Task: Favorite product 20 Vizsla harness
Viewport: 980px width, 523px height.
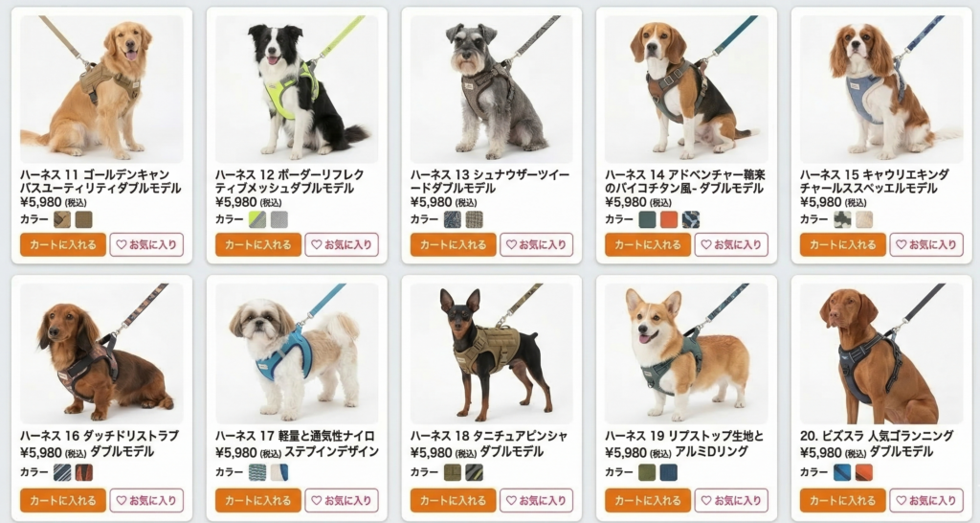Action: tap(926, 500)
